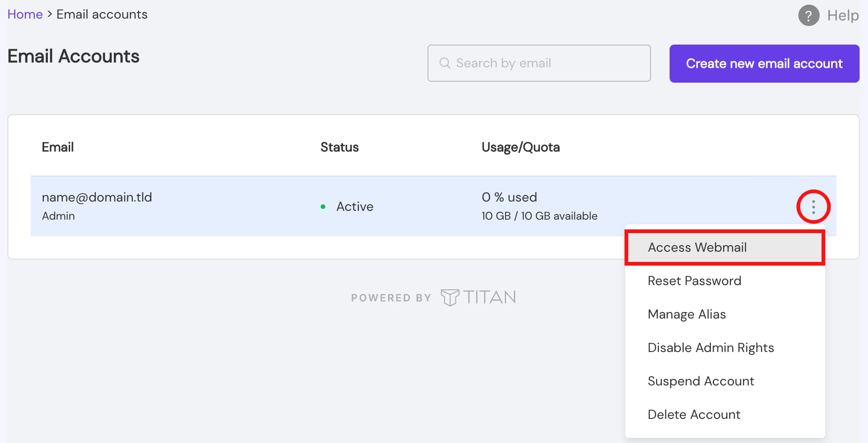Select Delete Account menu entry

coord(694,415)
